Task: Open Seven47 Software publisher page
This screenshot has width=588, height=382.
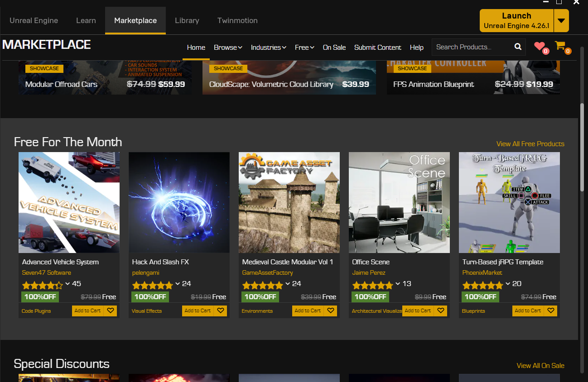Action: tap(47, 273)
